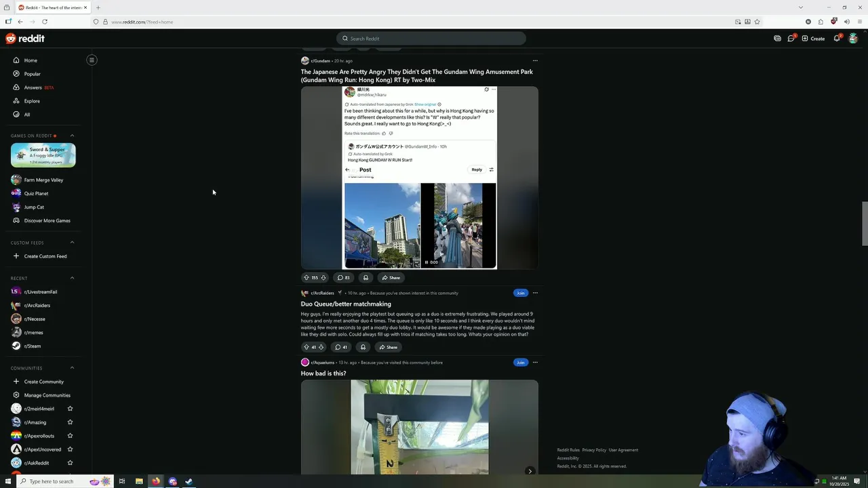
Task: Reload the page in browser
Action: pos(45,22)
